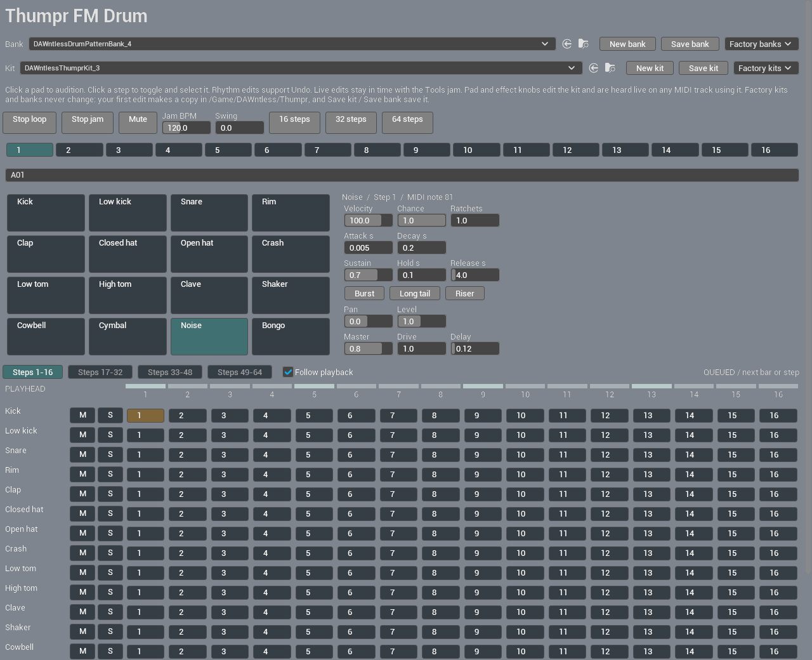Audition the Cowbell drum pad

coord(46,336)
